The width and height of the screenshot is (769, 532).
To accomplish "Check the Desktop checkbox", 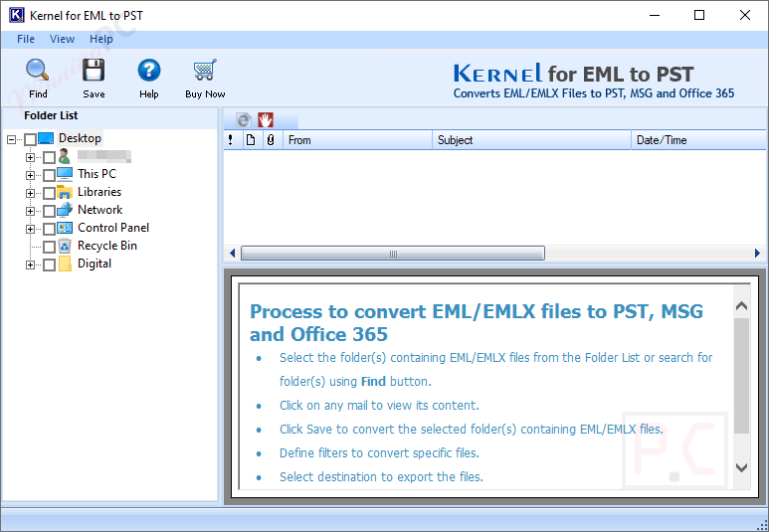I will (x=31, y=140).
